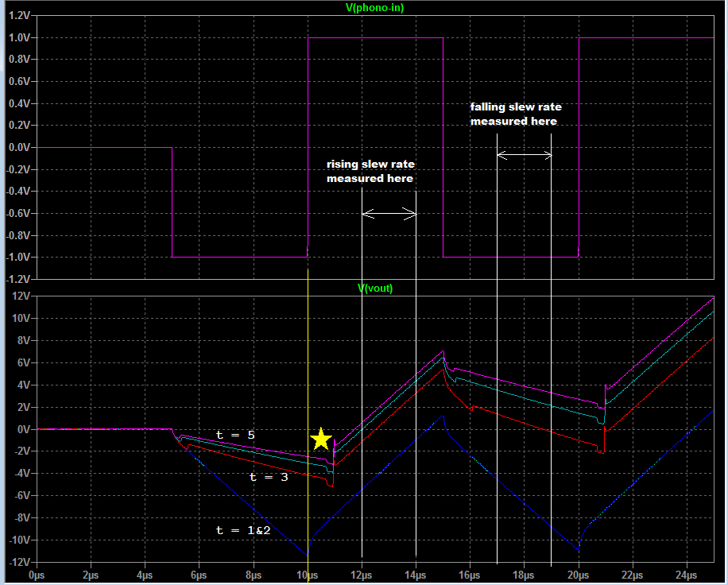Click the 18µs time axis label
This screenshot has height=585, width=728.
point(525,575)
